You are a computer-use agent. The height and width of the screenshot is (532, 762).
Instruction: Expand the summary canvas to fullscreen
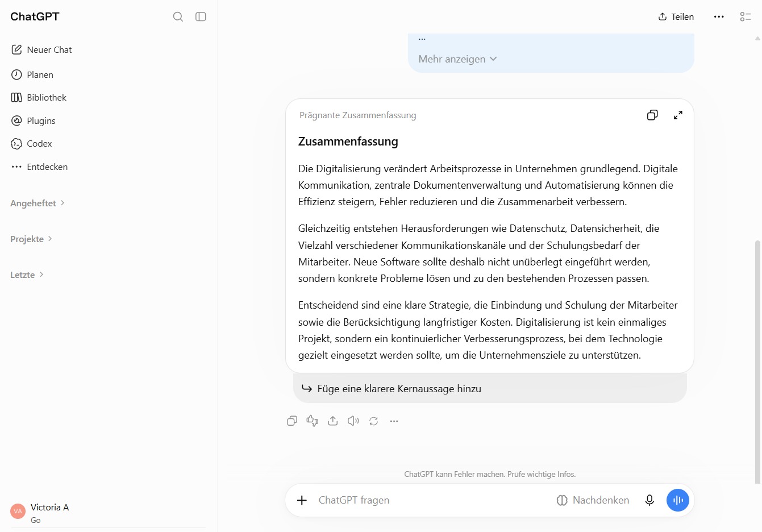click(x=678, y=115)
